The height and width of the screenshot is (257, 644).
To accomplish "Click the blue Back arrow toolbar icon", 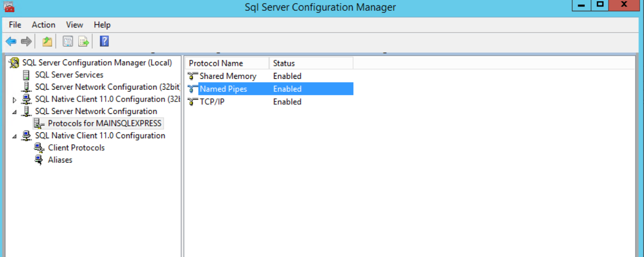I will tap(11, 41).
